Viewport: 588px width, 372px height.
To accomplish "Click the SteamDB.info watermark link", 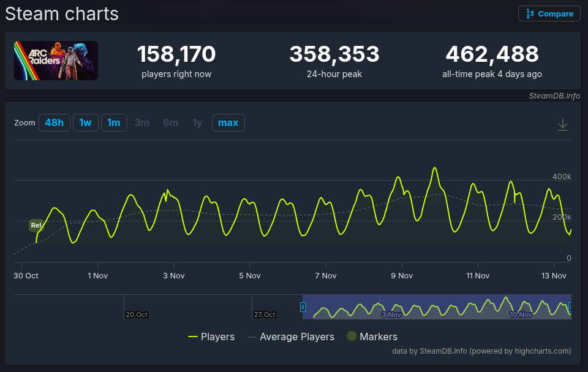I will pyautogui.click(x=554, y=96).
